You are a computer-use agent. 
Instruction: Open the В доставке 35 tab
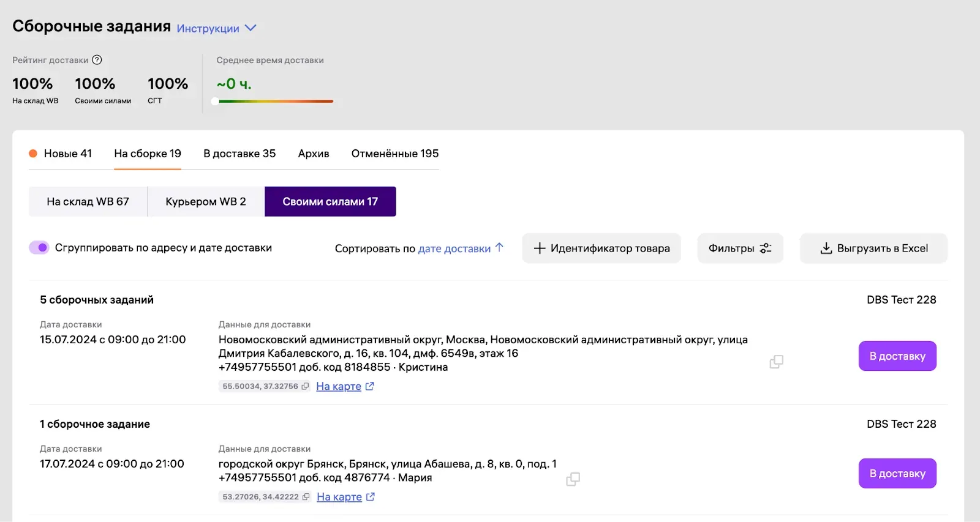(x=239, y=154)
